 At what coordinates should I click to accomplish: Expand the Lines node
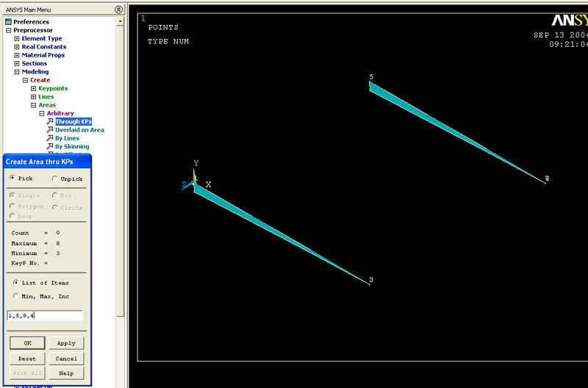click(x=33, y=97)
